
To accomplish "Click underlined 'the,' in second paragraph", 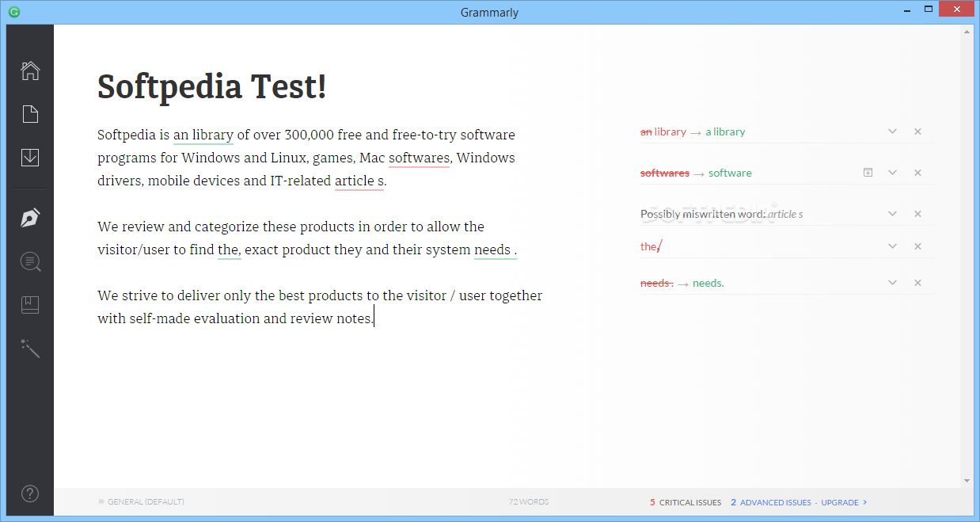I will 229,250.
